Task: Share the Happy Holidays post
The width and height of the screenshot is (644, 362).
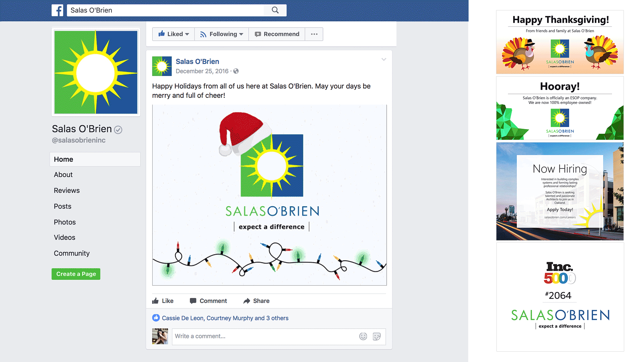Action: (x=257, y=301)
